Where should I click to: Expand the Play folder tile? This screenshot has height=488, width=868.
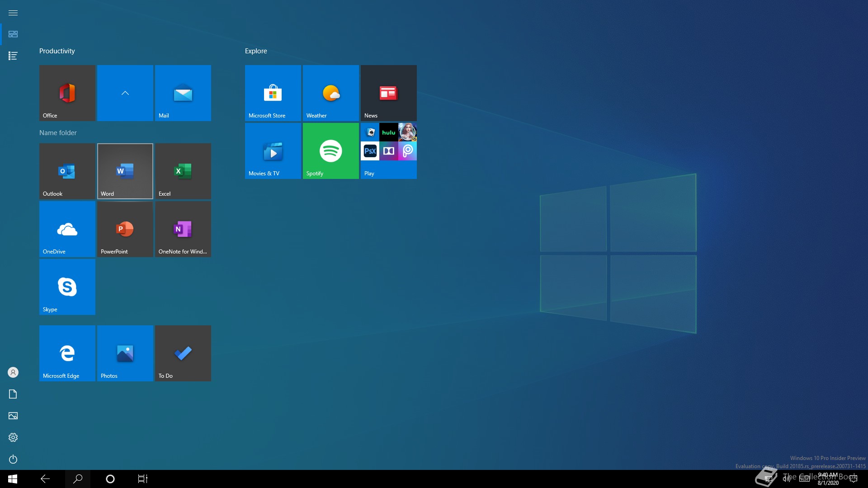click(x=388, y=150)
